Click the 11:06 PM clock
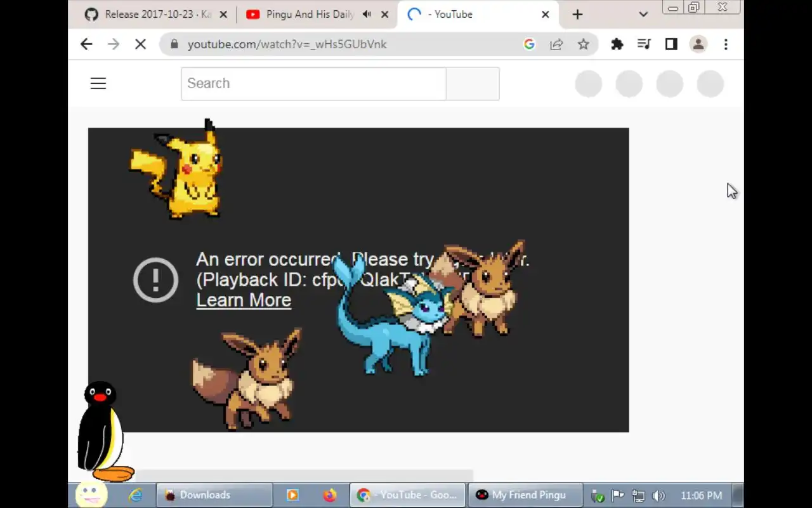 701,495
